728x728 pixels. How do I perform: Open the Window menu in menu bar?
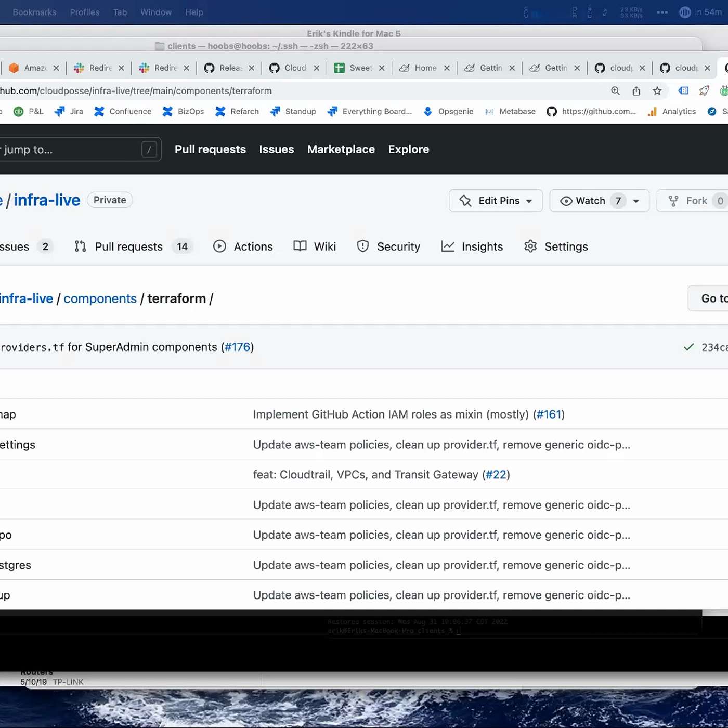click(155, 12)
